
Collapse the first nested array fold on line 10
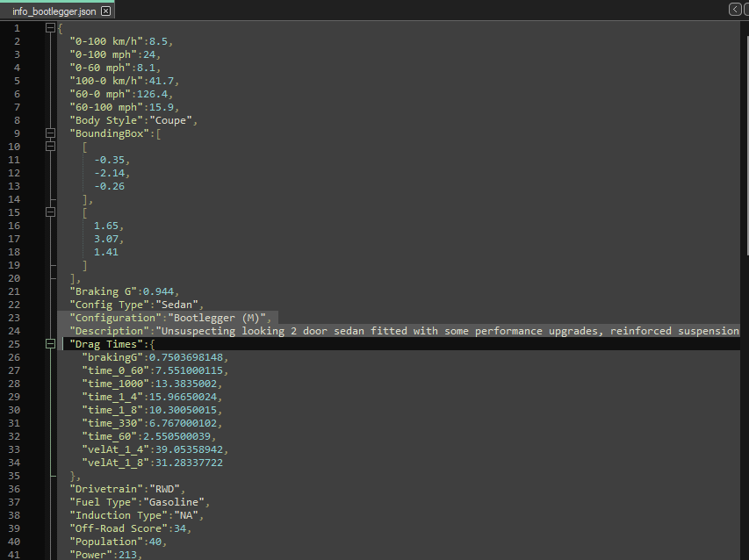coord(50,147)
